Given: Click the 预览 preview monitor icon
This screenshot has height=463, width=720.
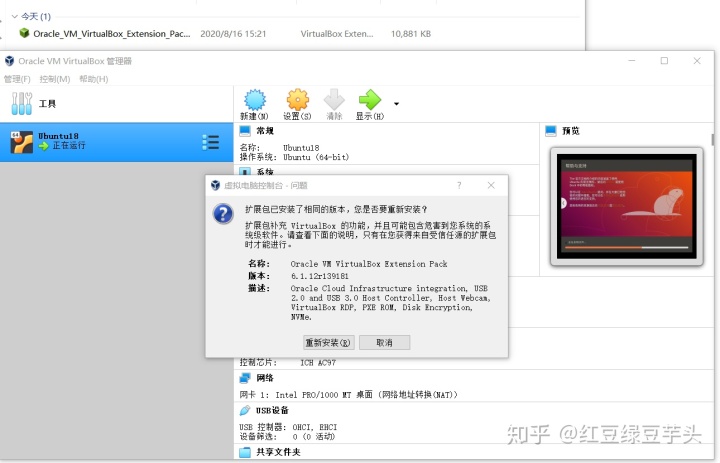Looking at the screenshot, I should (551, 131).
